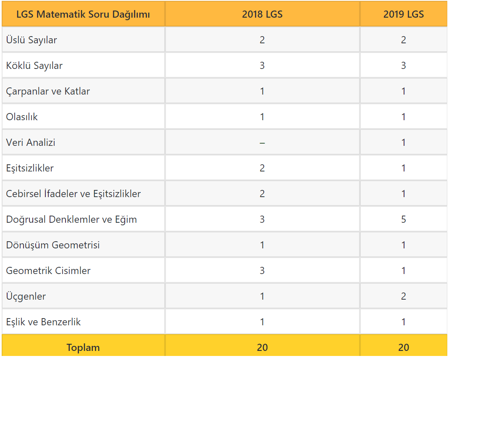
Task: Click 2018 value 3 for Doğrusal Denklemler
Action: click(x=262, y=219)
